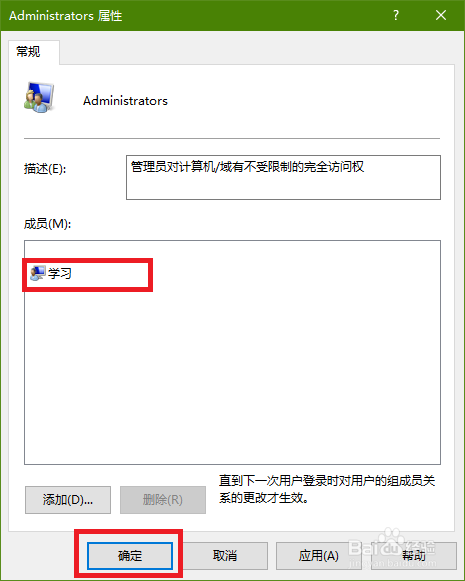Close the Administrators 属性 dialog
Screen dimensions: 465x581
click(x=441, y=15)
